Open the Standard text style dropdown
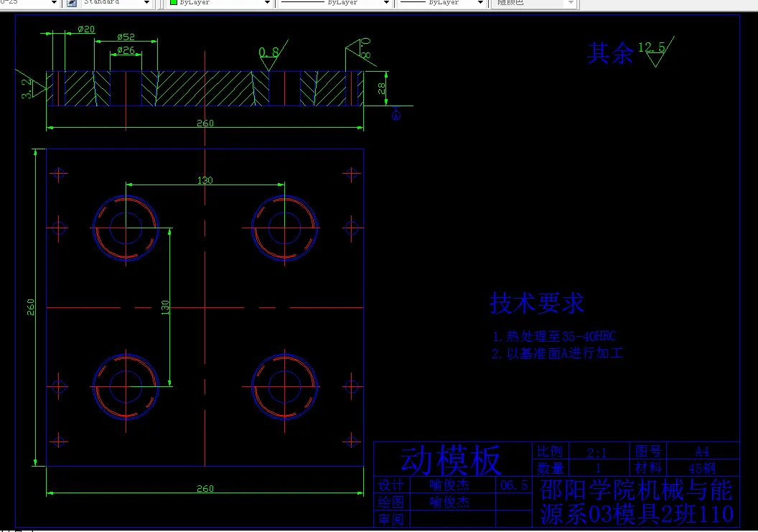Viewport: 758px width, 532px height. tap(146, 3)
